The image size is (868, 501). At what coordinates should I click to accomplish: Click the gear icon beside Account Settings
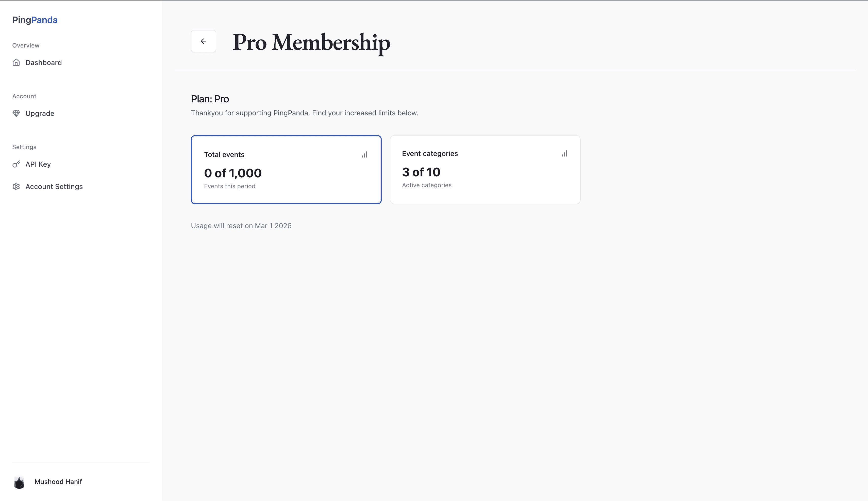coord(16,186)
